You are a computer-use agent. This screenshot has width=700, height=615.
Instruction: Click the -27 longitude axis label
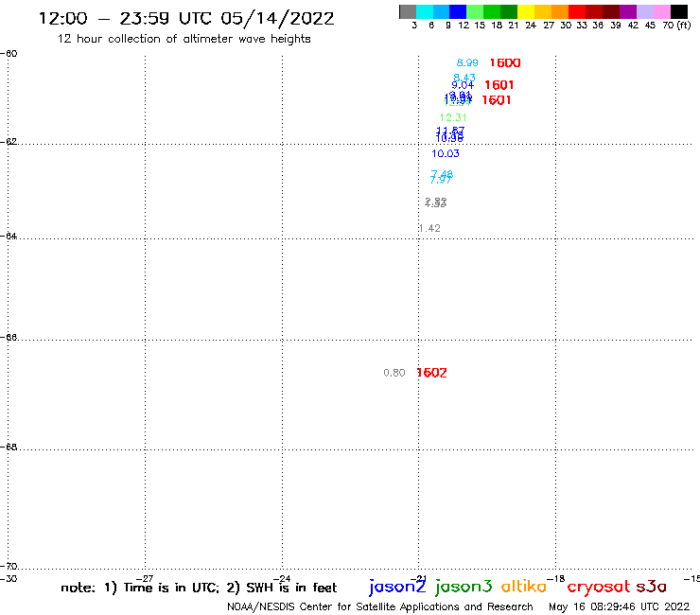(x=146, y=578)
